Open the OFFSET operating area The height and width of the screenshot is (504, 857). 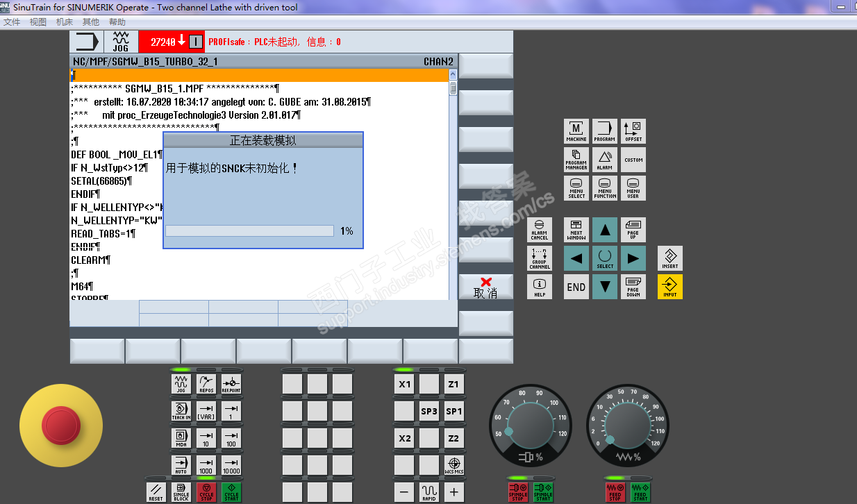(x=633, y=131)
